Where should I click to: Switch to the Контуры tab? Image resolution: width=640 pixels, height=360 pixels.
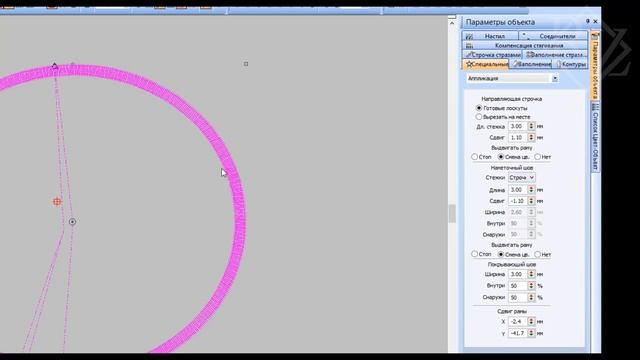571,64
